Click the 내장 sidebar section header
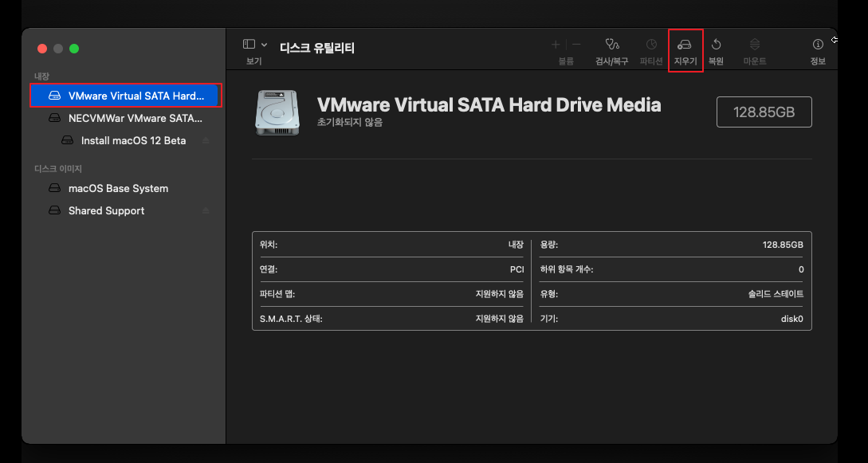The height and width of the screenshot is (463, 868). (41, 76)
